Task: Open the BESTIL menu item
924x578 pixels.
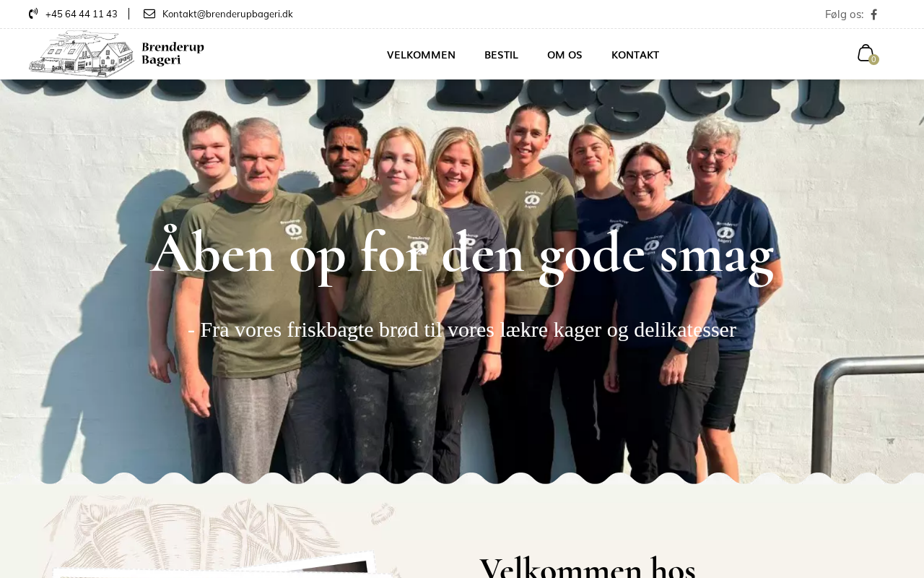Action: (x=501, y=55)
